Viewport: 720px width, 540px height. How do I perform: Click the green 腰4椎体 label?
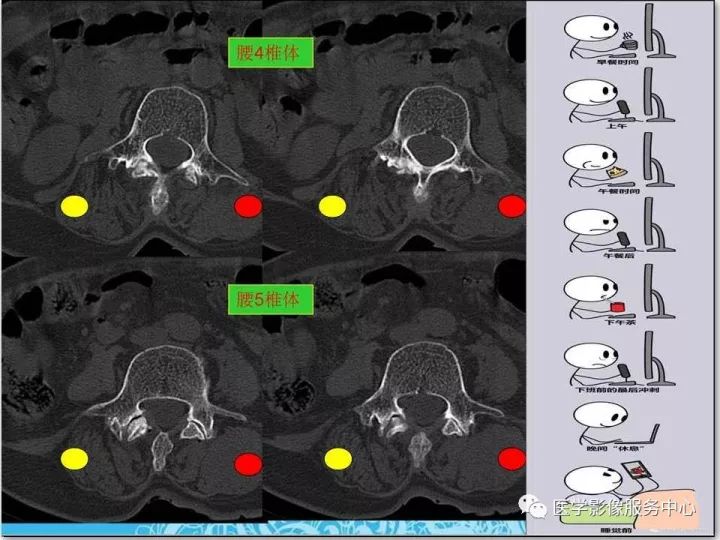pos(270,52)
